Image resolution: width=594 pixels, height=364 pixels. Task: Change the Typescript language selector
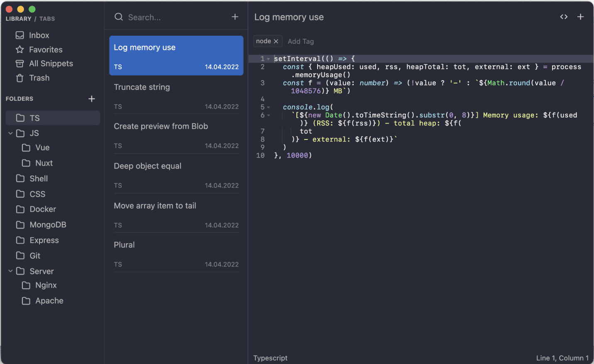coord(270,358)
